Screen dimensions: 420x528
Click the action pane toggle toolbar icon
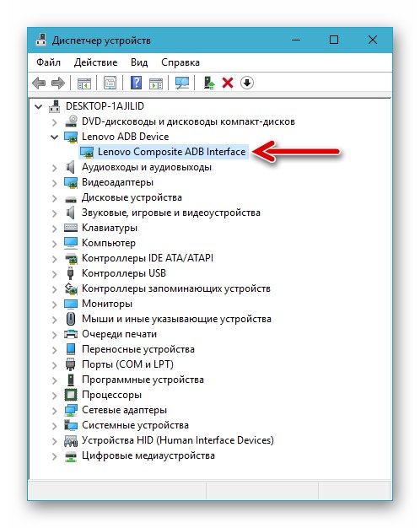pyautogui.click(x=156, y=83)
